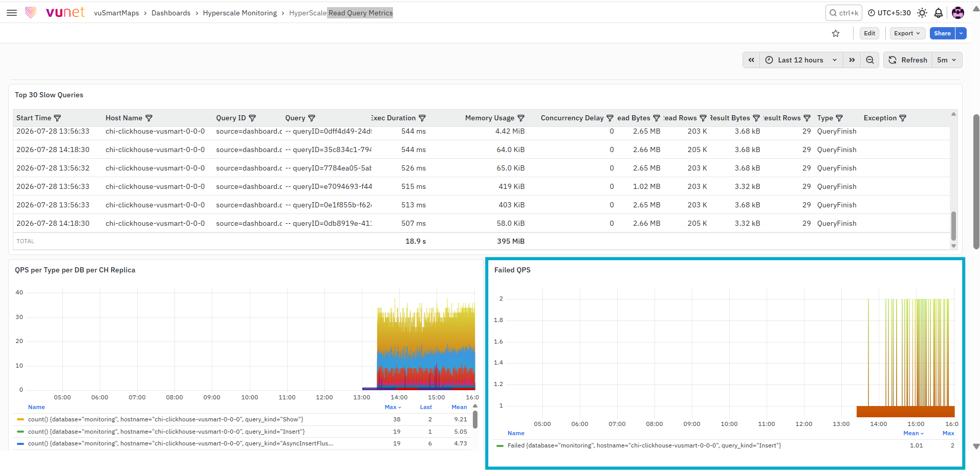This screenshot has width=980, height=470.
Task: Shift time range forward with double-right arrows
Action: click(852, 60)
